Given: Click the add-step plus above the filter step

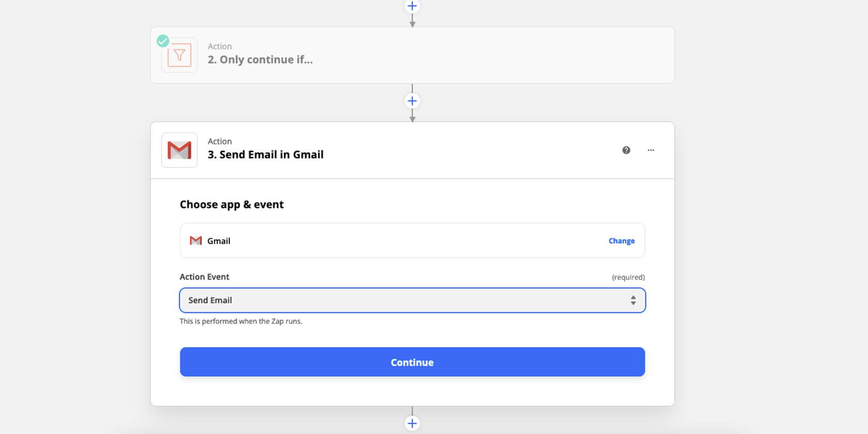Looking at the screenshot, I should click(x=412, y=6).
